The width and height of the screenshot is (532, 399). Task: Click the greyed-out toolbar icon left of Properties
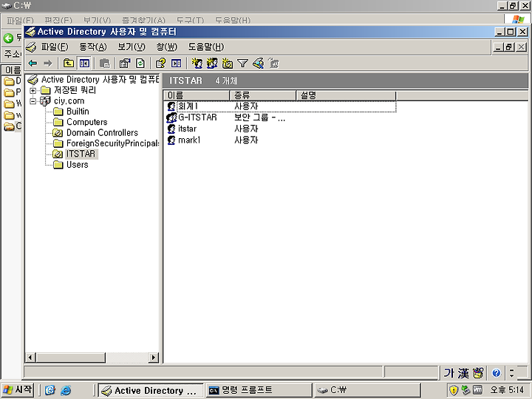click(x=105, y=64)
